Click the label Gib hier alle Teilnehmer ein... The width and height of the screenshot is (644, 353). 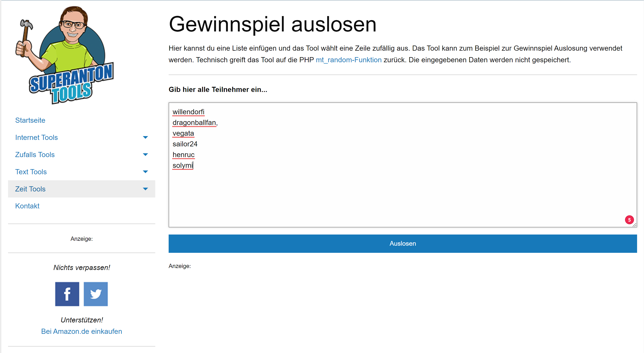coord(218,89)
